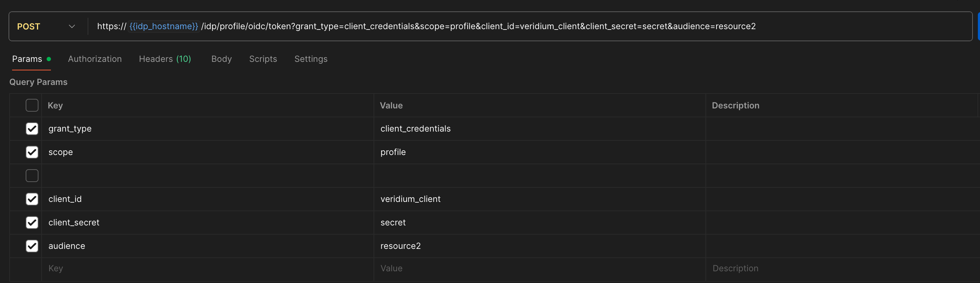This screenshot has height=283, width=980.
Task: Toggle the select-all checkbox in header row
Action: (x=32, y=106)
